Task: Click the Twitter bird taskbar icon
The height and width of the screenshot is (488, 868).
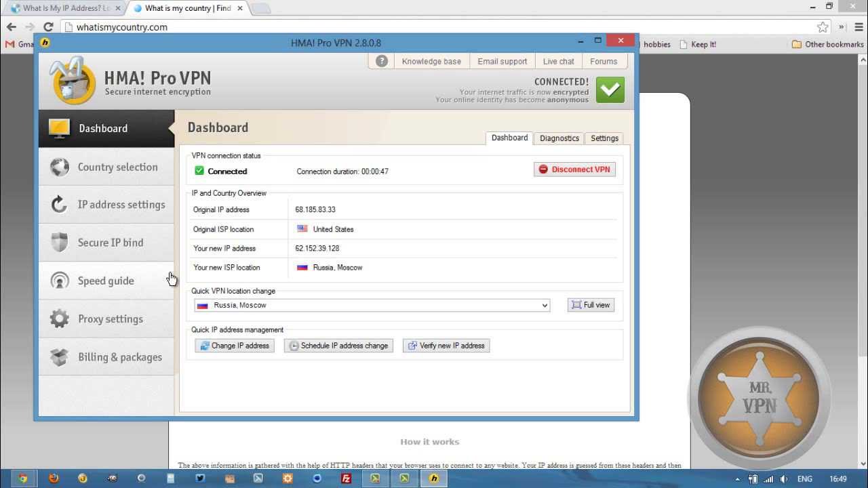Action: [200, 478]
